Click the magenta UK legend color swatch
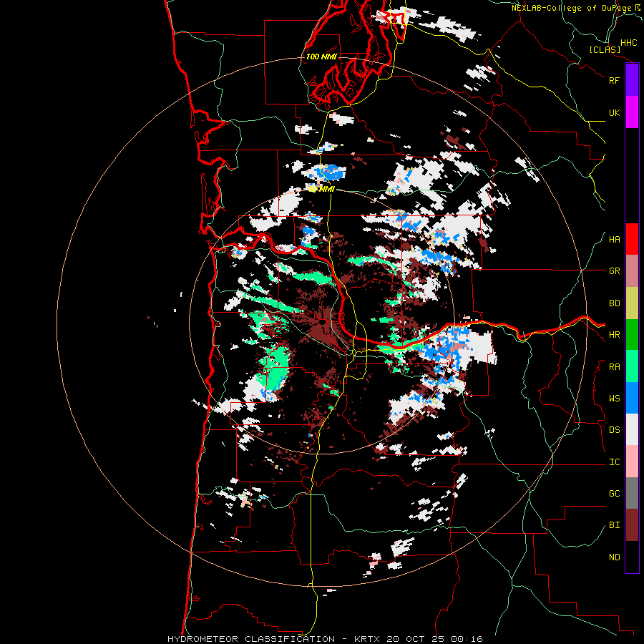 [632, 112]
